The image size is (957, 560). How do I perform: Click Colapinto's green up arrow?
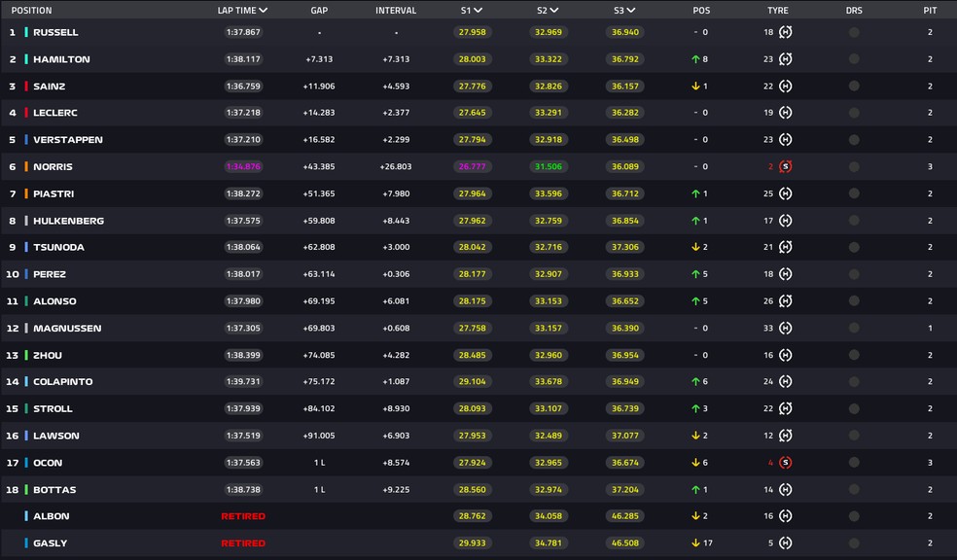pos(696,382)
